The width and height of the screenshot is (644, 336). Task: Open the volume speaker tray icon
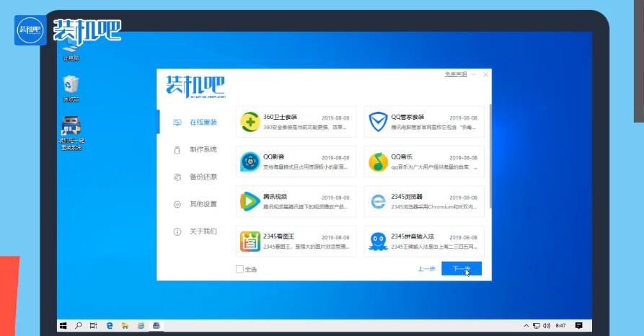[547, 326]
